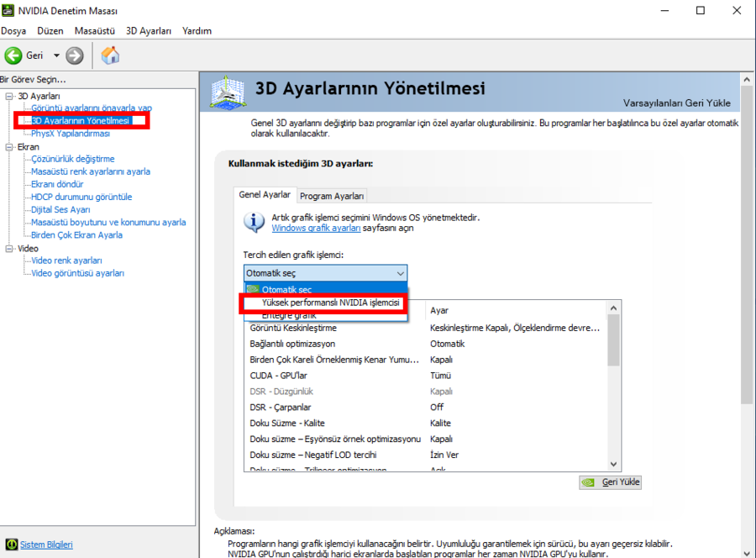The image size is (756, 558).
Task: Click the settings list scroll up arrow
Action: pos(614,308)
